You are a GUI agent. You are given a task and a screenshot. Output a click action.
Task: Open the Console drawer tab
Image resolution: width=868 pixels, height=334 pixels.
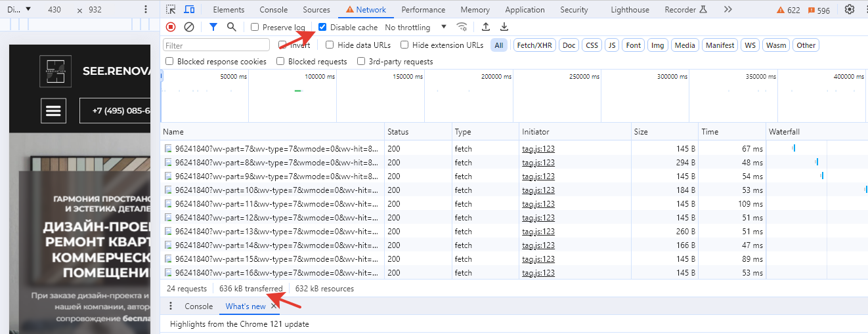coord(198,306)
